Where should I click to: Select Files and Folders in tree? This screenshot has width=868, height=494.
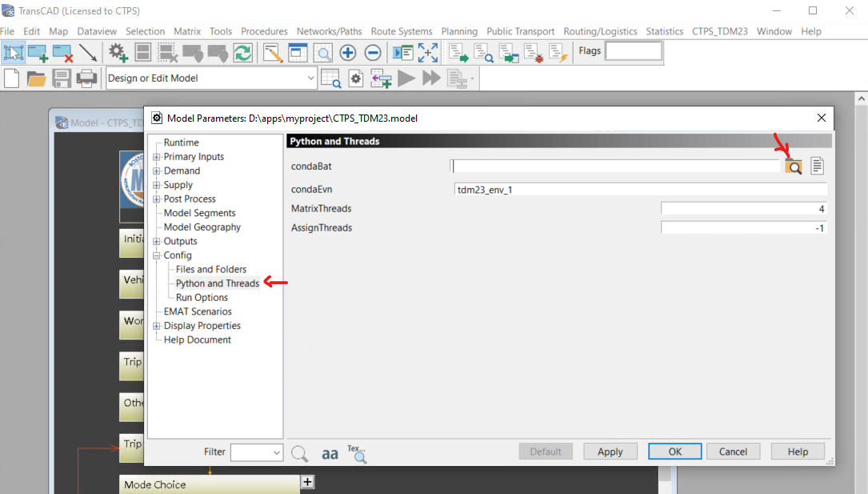[x=211, y=269]
